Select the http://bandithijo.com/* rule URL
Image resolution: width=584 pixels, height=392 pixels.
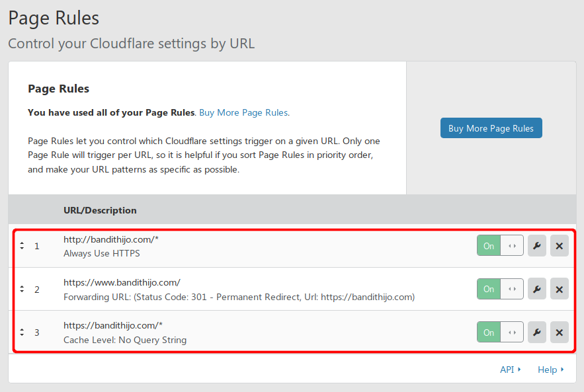[x=111, y=239]
